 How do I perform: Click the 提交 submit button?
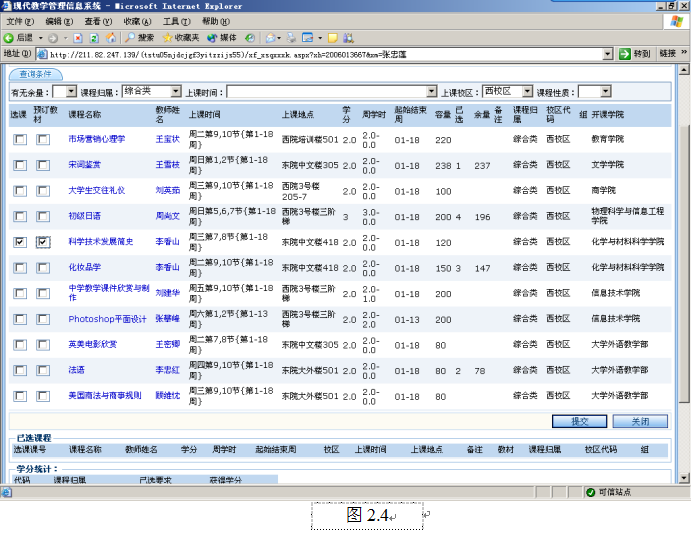pyautogui.click(x=579, y=421)
